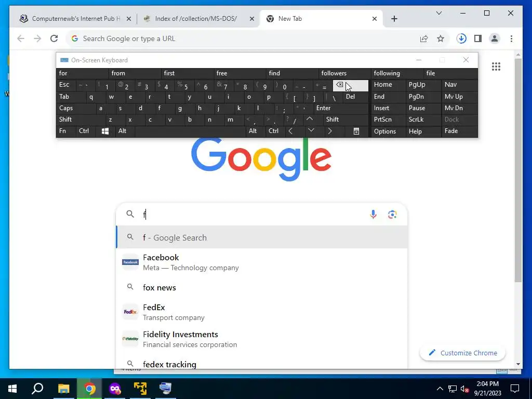Choose the 'followers' word prediction
Image resolution: width=532 pixels, height=399 pixels.
tap(345, 73)
